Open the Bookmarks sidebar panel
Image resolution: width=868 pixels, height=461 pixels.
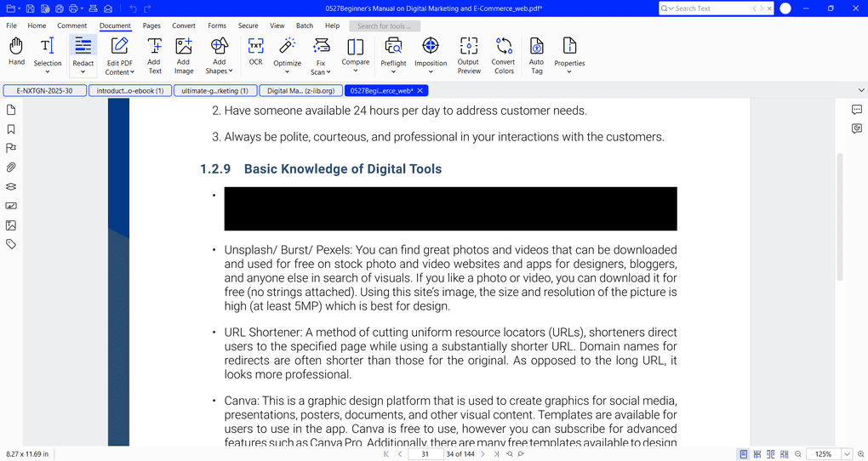[11, 129]
